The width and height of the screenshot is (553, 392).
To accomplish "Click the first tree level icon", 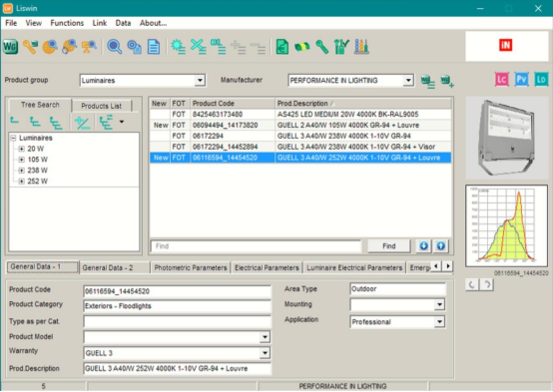I will pyautogui.click(x=14, y=121).
